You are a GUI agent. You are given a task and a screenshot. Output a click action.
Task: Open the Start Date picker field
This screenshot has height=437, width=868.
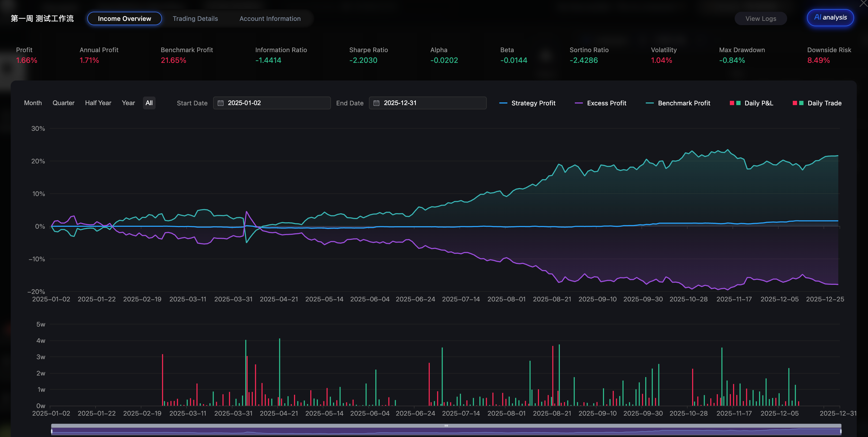(271, 103)
